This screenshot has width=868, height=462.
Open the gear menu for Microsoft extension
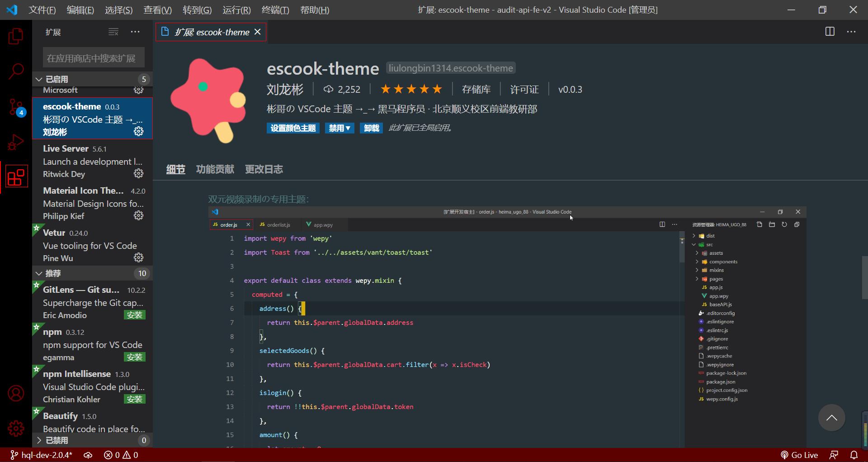[139, 90]
